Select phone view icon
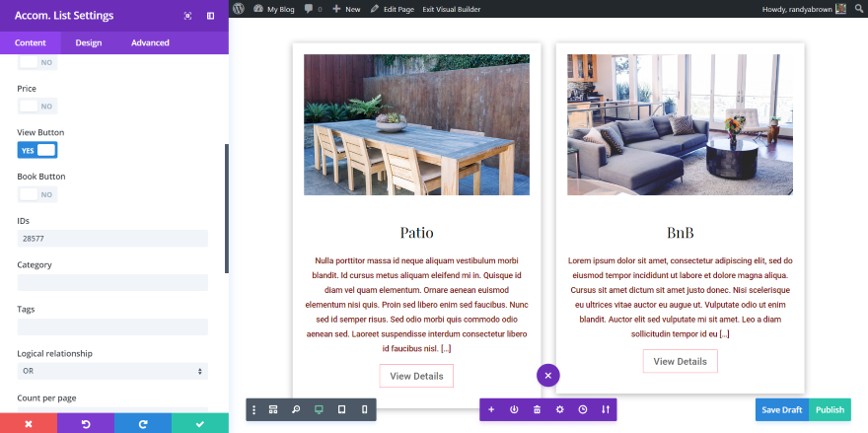This screenshot has width=868, height=433. [x=364, y=409]
